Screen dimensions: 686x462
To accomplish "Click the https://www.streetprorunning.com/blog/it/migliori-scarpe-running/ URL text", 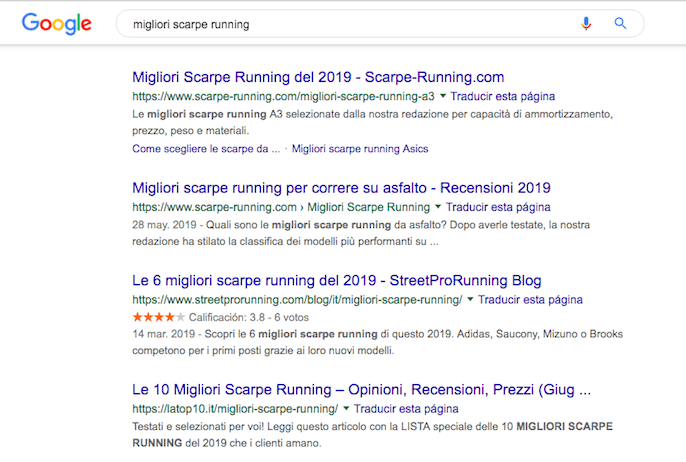I will click(x=297, y=300).
